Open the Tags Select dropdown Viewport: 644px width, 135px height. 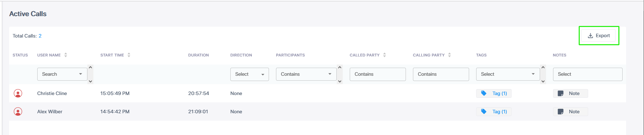tap(508, 74)
